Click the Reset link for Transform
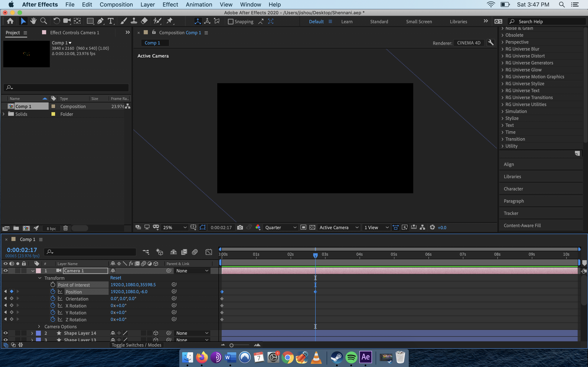 tap(116, 278)
